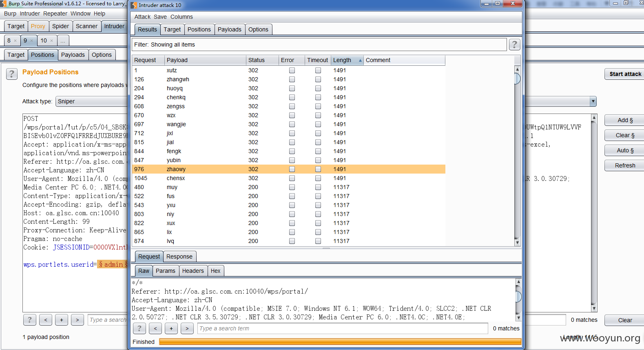Select result row 522 fus

(x=288, y=196)
